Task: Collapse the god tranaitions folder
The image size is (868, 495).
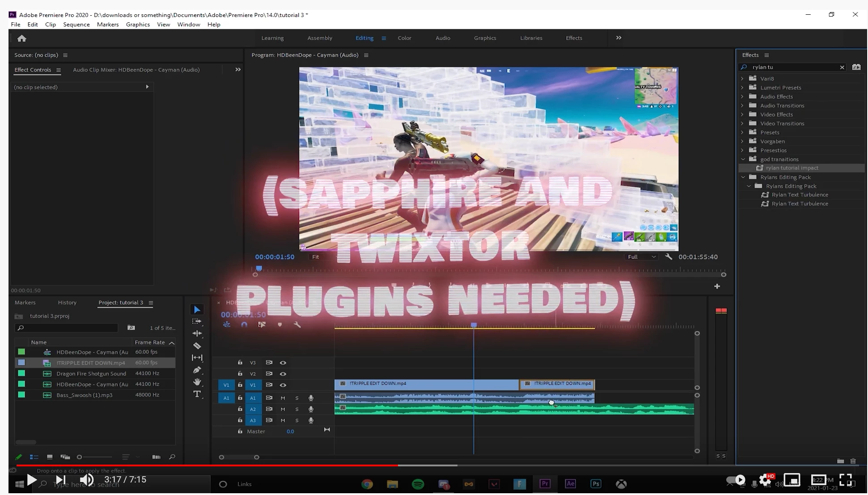Action: click(x=743, y=159)
